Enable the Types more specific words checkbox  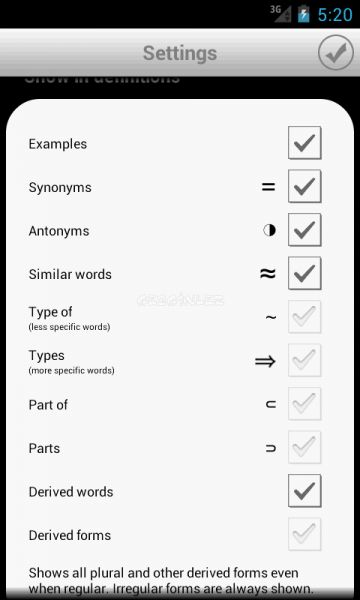[x=305, y=360]
